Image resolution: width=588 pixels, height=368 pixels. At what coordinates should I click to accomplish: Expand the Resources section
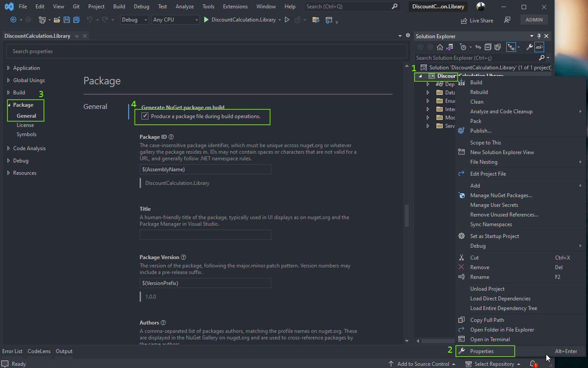tap(9, 173)
